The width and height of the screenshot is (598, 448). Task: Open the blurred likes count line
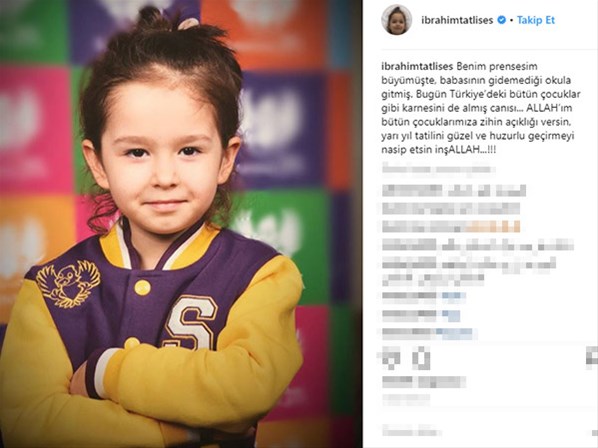(x=424, y=382)
